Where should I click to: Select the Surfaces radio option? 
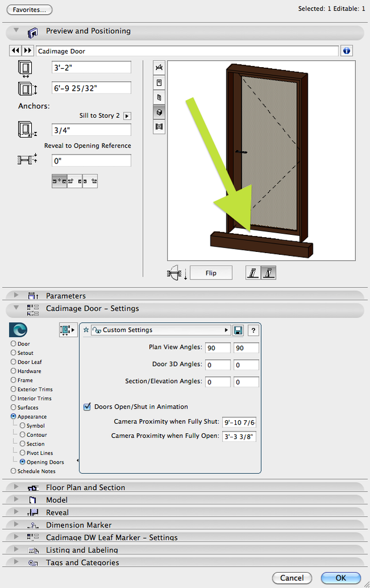14,407
